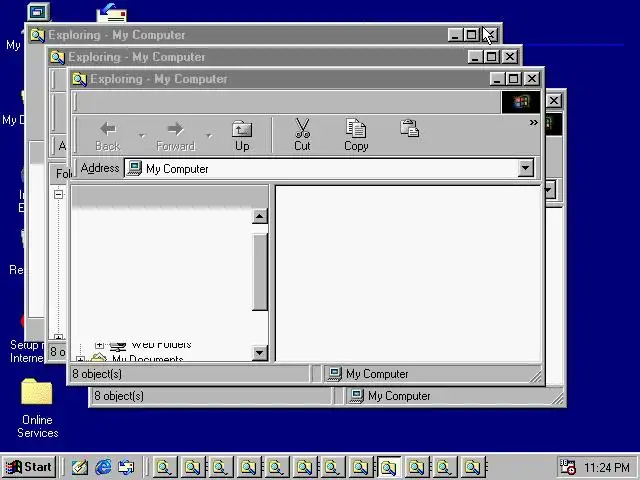
Task: Click the Start button
Action: (29, 467)
